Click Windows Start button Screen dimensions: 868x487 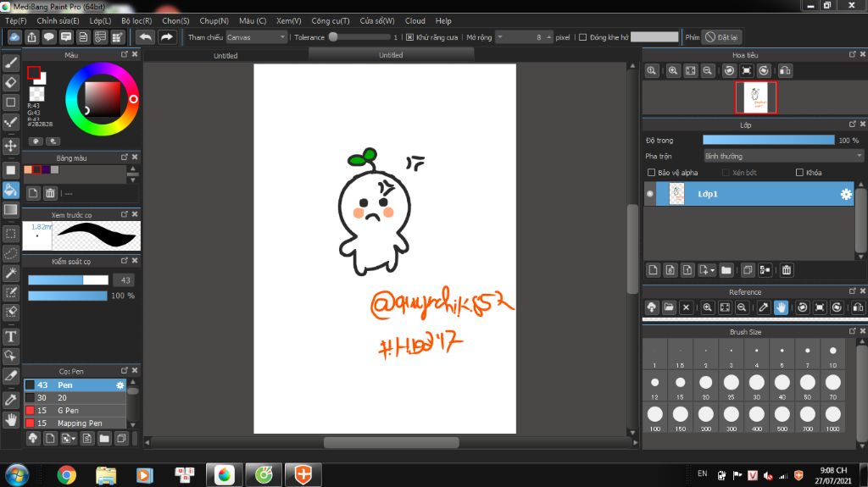click(x=17, y=475)
